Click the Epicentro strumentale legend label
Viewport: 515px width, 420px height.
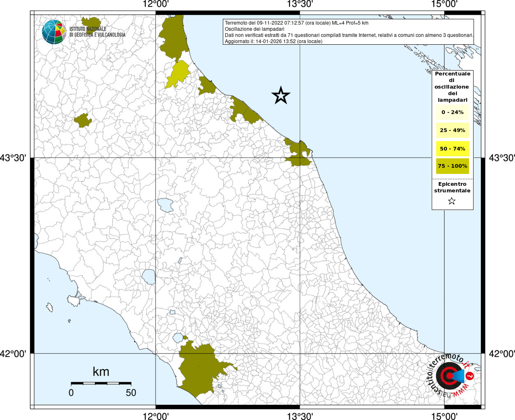click(x=452, y=187)
